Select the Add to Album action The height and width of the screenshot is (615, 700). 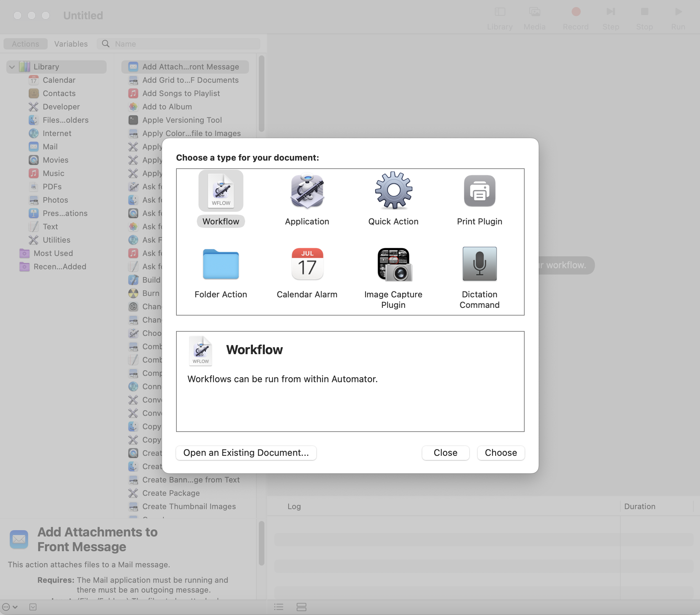pos(185,107)
